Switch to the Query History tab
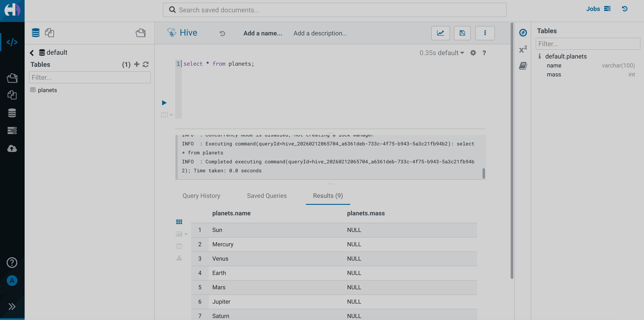 click(x=201, y=196)
